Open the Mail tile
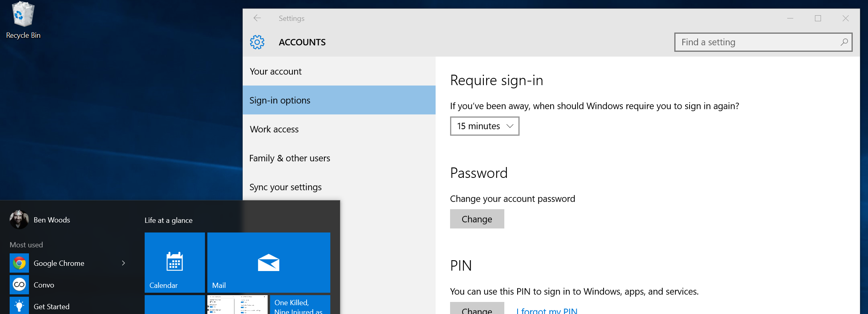Screen dimensions: 868x314 click(268, 263)
